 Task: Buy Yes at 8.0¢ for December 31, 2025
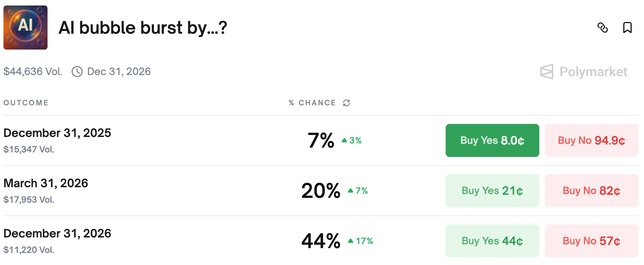(492, 140)
